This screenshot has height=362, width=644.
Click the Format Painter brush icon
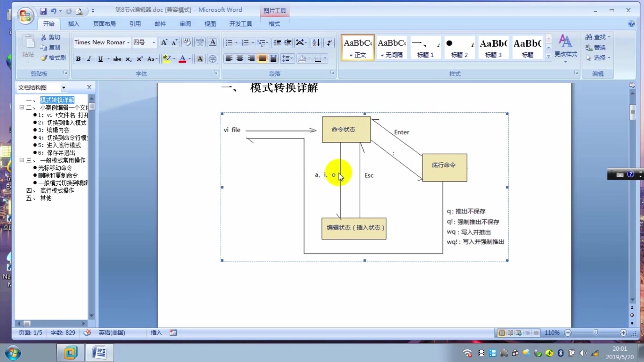[44, 58]
